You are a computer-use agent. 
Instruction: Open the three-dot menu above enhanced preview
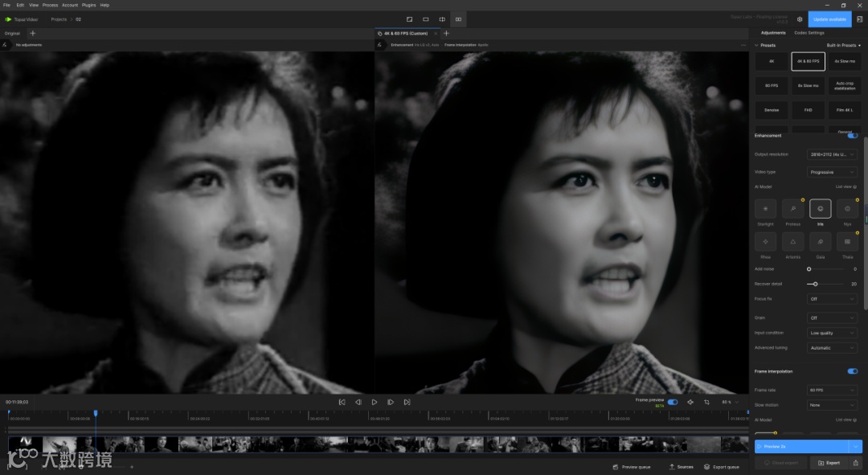(743, 45)
